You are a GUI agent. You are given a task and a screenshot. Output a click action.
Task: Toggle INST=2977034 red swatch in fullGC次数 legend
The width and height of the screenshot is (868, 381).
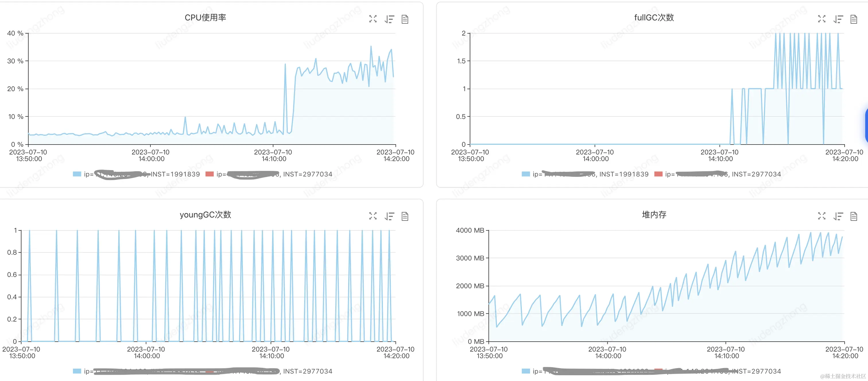pos(658,174)
